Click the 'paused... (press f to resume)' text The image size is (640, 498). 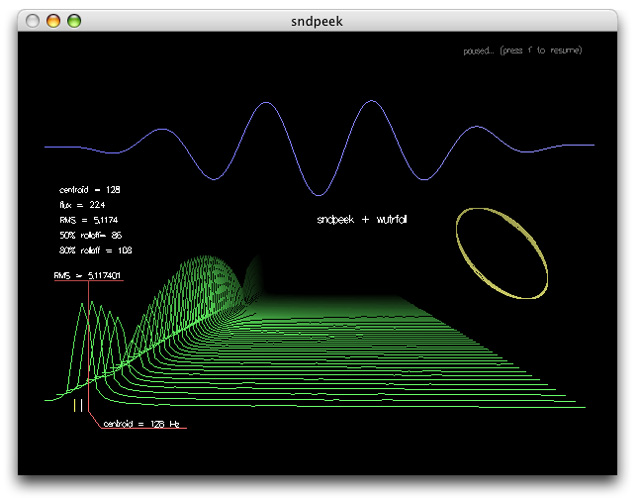522,50
